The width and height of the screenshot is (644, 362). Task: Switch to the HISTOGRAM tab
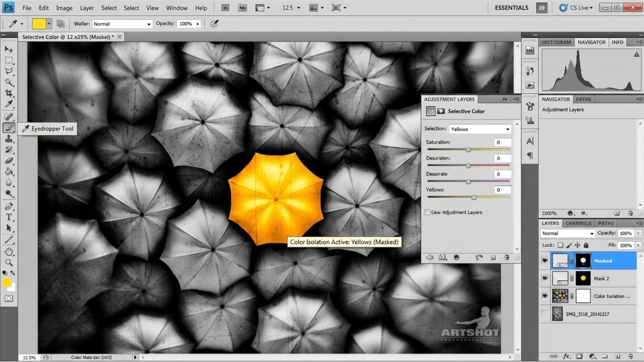pos(556,42)
